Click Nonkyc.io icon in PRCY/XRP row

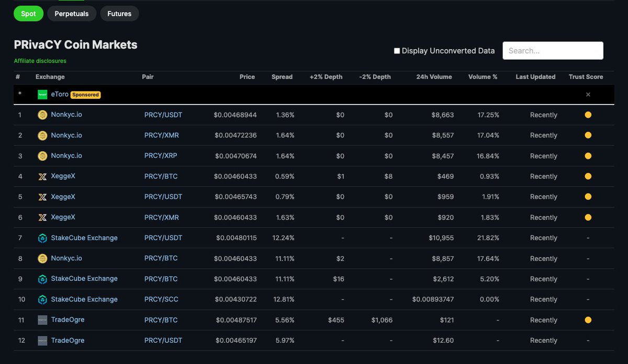(42, 156)
